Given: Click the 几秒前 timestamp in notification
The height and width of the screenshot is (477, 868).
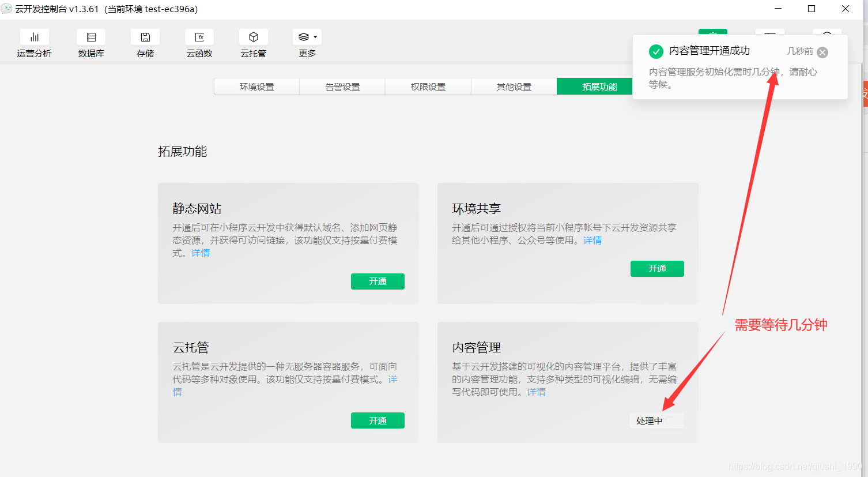Looking at the screenshot, I should (x=800, y=51).
